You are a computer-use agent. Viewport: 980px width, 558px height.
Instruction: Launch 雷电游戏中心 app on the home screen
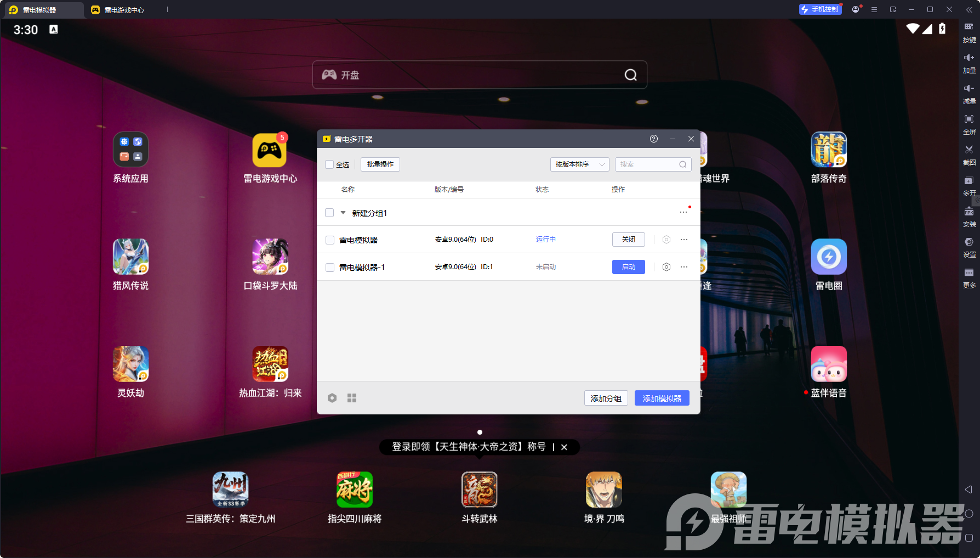[x=270, y=150]
